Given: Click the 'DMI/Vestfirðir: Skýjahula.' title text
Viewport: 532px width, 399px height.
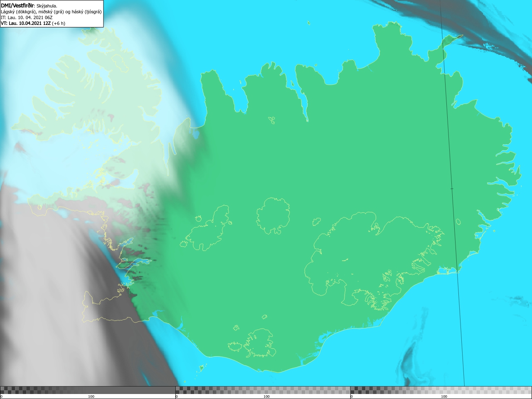Looking at the screenshot, I should pyautogui.click(x=29, y=6).
